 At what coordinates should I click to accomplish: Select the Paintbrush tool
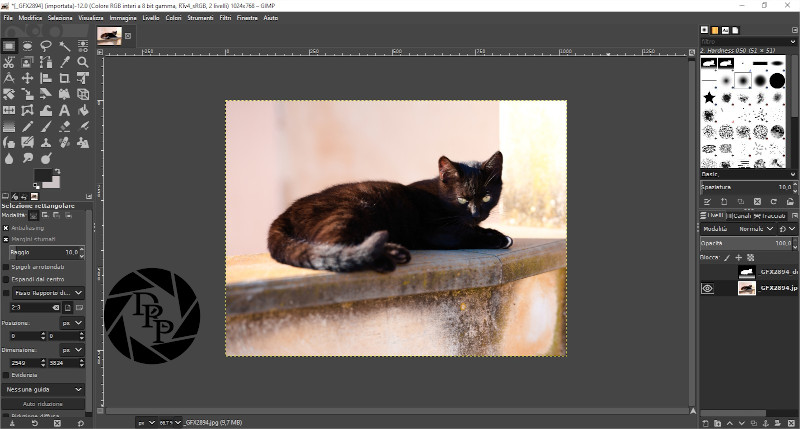coord(46,127)
